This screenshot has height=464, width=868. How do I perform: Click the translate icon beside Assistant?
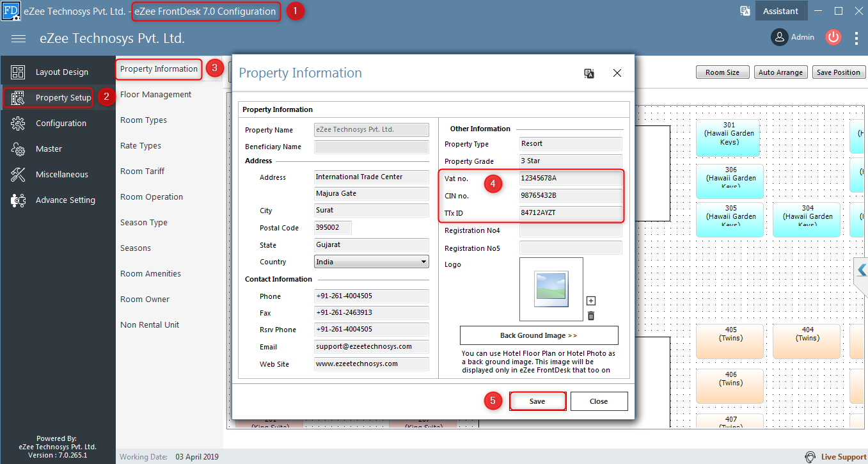pos(745,11)
